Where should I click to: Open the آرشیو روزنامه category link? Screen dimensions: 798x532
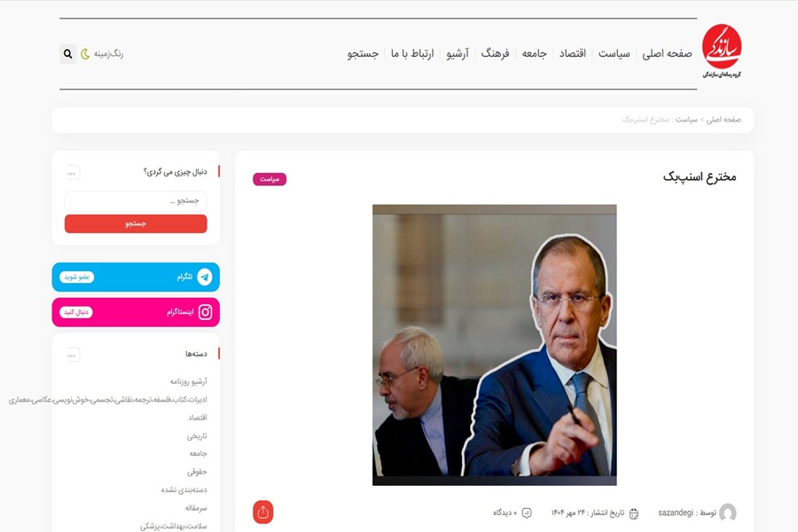[188, 381]
